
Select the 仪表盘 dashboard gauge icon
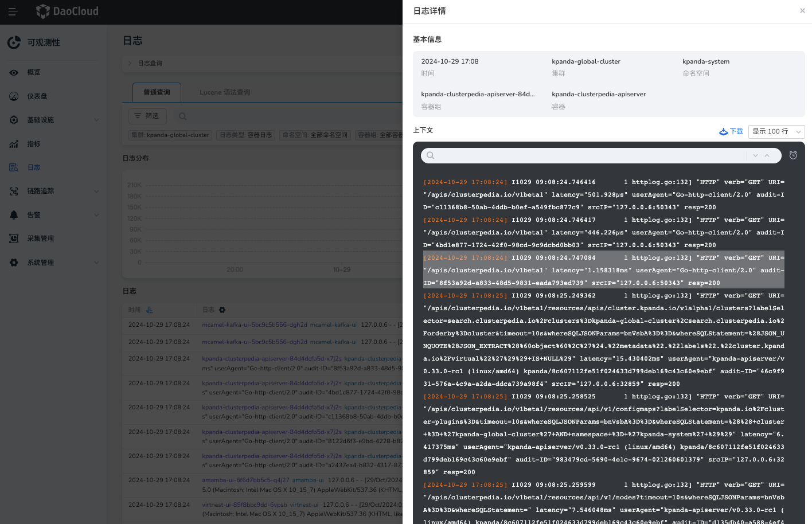pyautogui.click(x=14, y=96)
